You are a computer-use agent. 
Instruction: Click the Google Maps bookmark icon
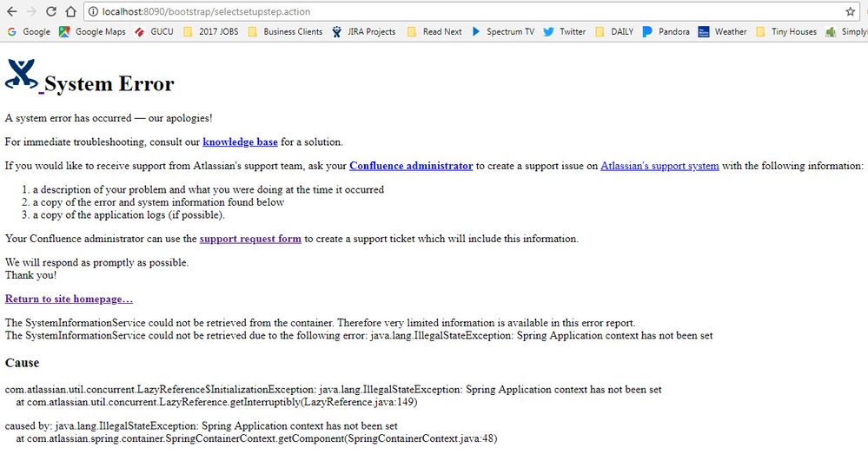tap(64, 31)
